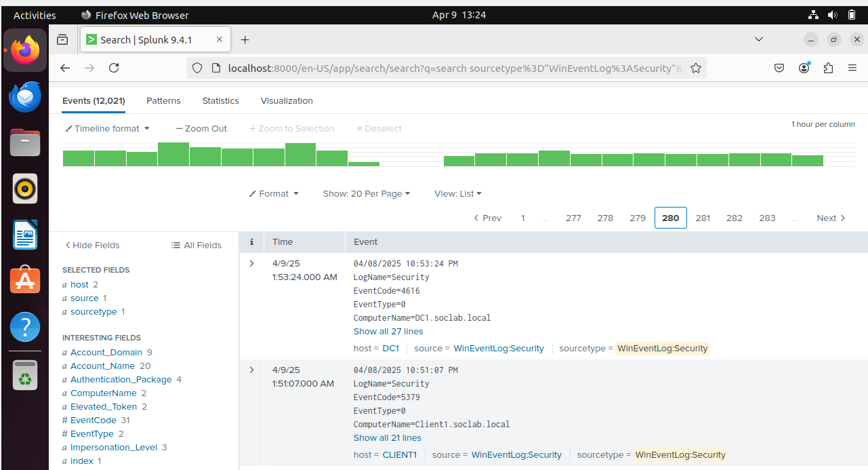
Task: Open the EventCode field summary
Action: (94, 420)
